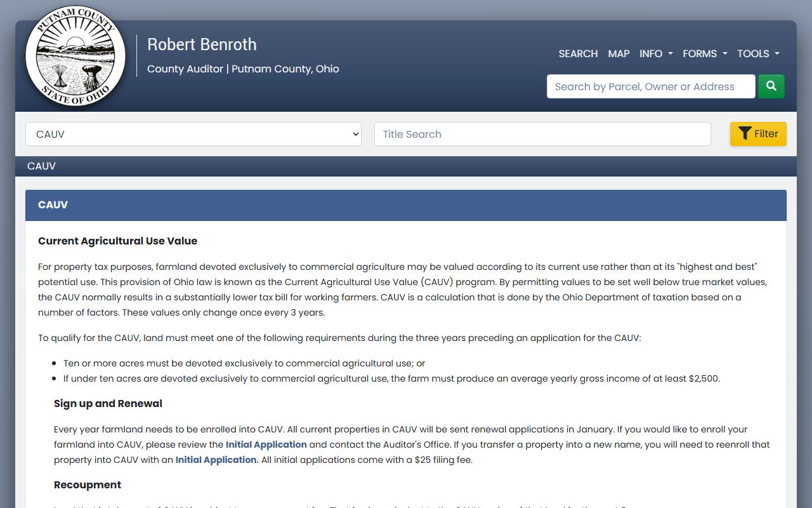Screen dimensions: 812x508
Task: Open the INFO dropdown menu
Action: coord(655,54)
